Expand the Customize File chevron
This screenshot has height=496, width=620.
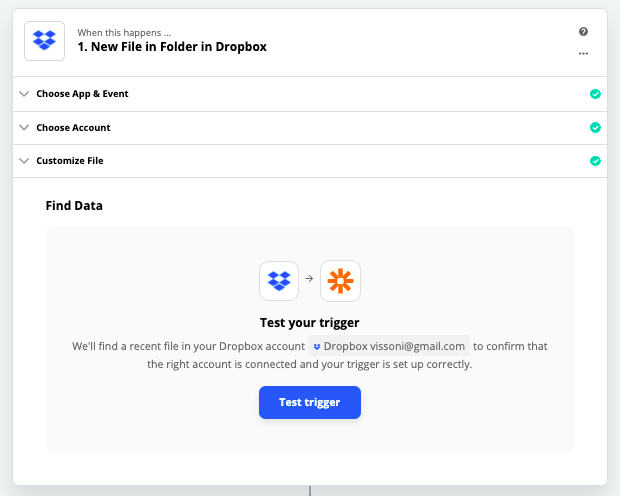[x=24, y=161]
